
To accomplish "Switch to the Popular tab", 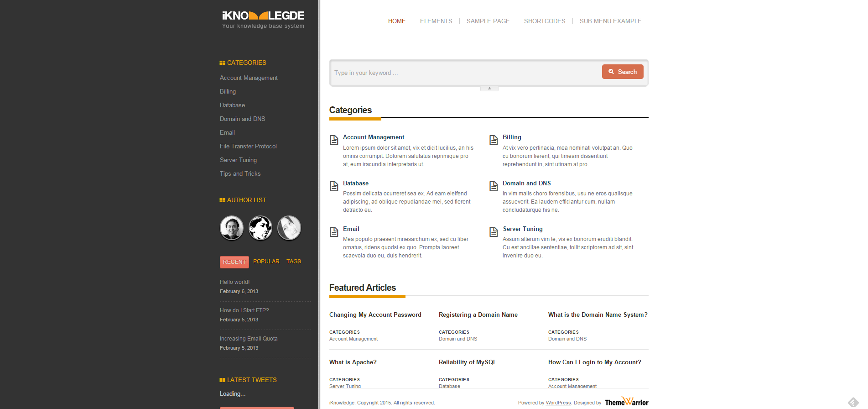I will point(266,262).
